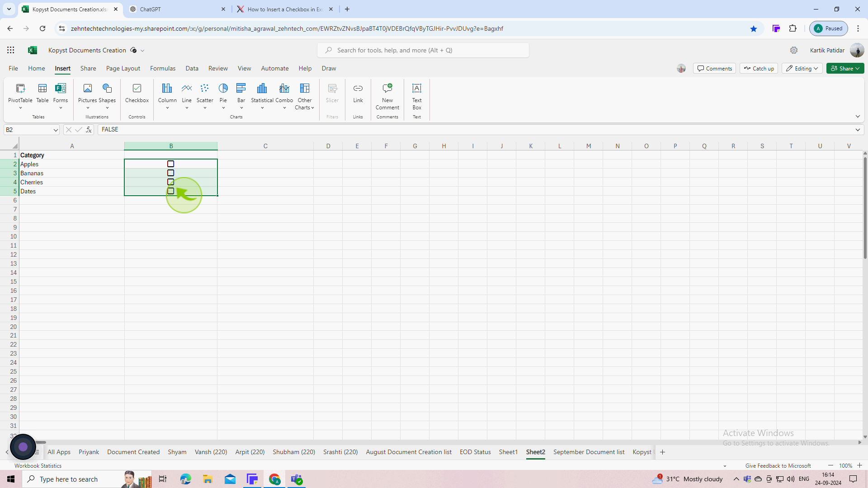Open the settings gear icon
This screenshot has height=488, width=868.
[794, 50]
